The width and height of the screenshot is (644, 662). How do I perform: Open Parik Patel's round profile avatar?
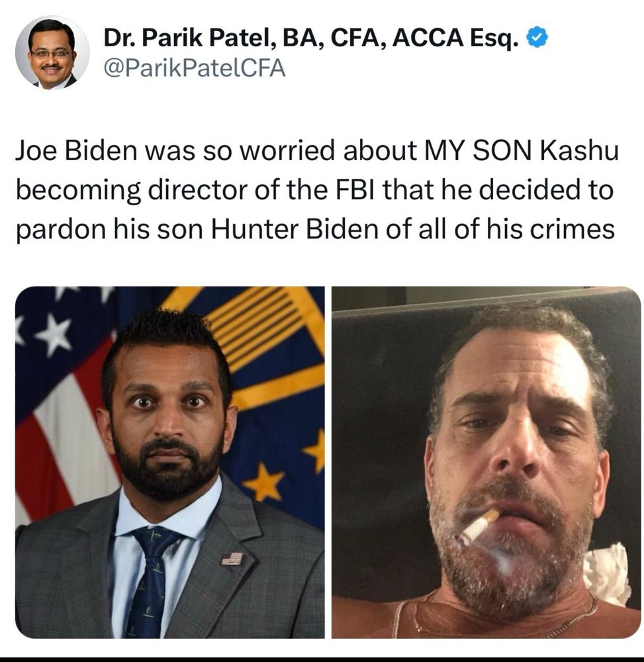(x=52, y=53)
